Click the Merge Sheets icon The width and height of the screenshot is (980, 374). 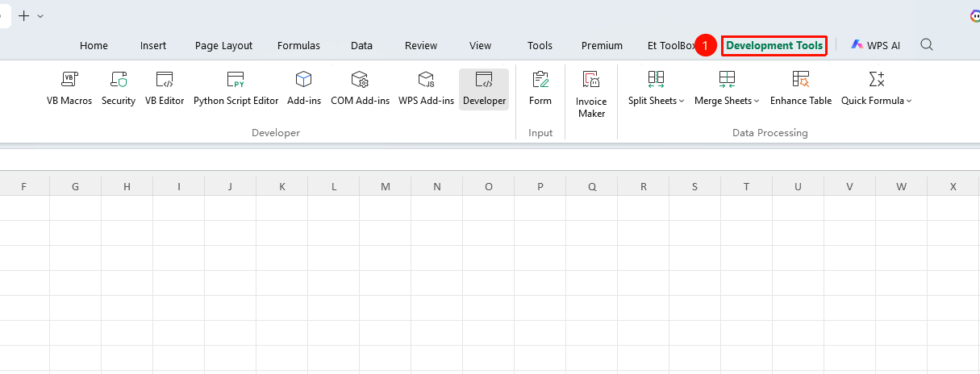coord(727,79)
